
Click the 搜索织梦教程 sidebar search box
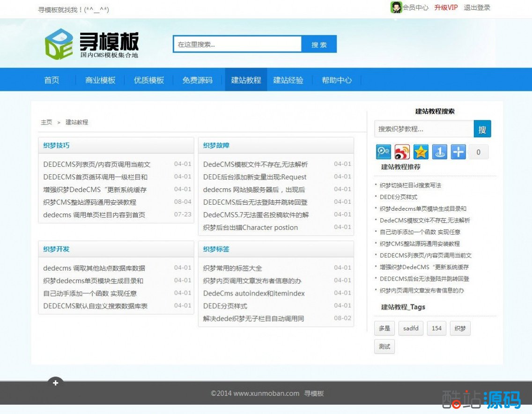coord(424,129)
